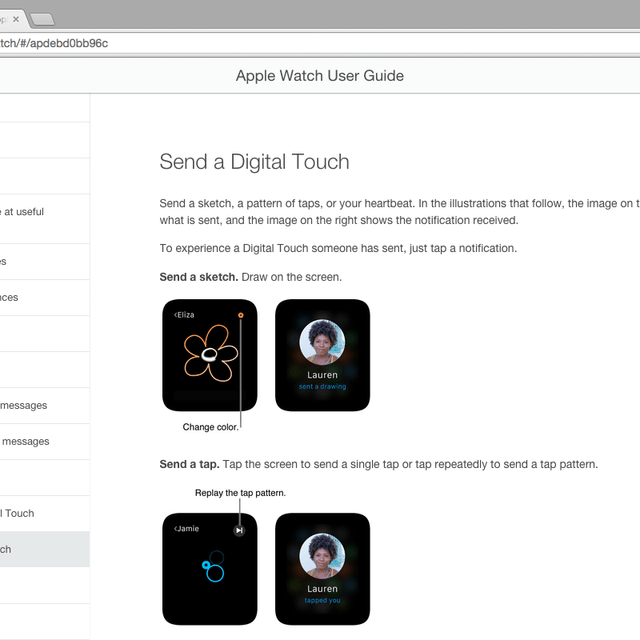Click Lauren's portrait in the drawing notification
Viewport: 640px width, 640px height.
(x=322, y=342)
